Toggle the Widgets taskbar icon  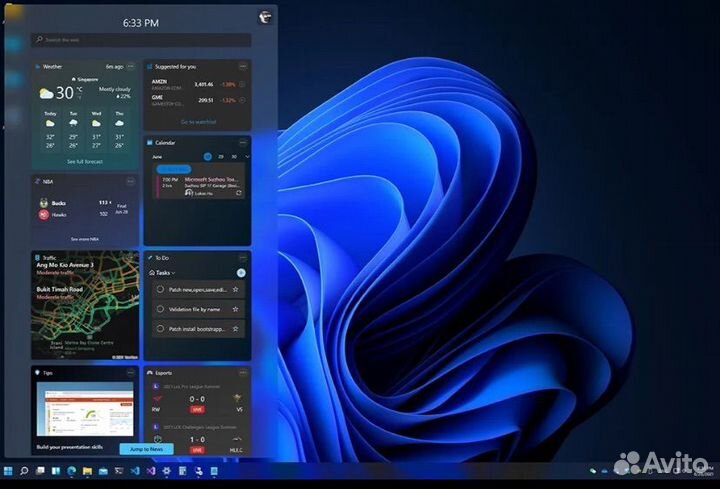(x=56, y=471)
